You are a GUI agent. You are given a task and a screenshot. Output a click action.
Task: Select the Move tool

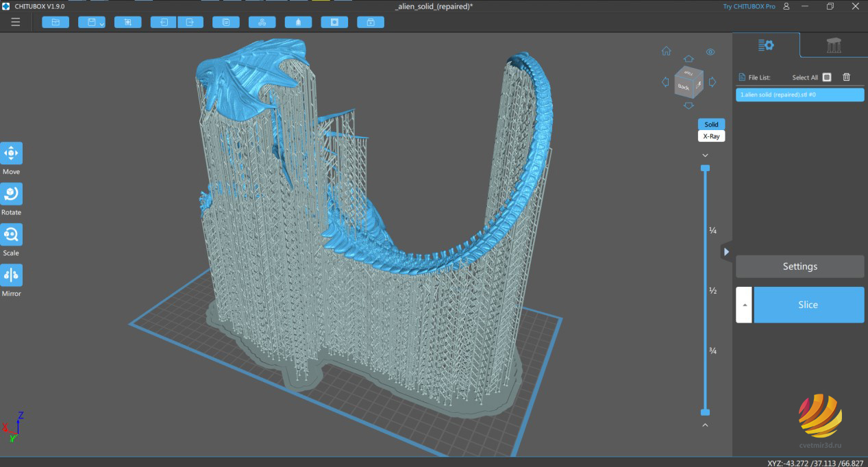tap(11, 153)
